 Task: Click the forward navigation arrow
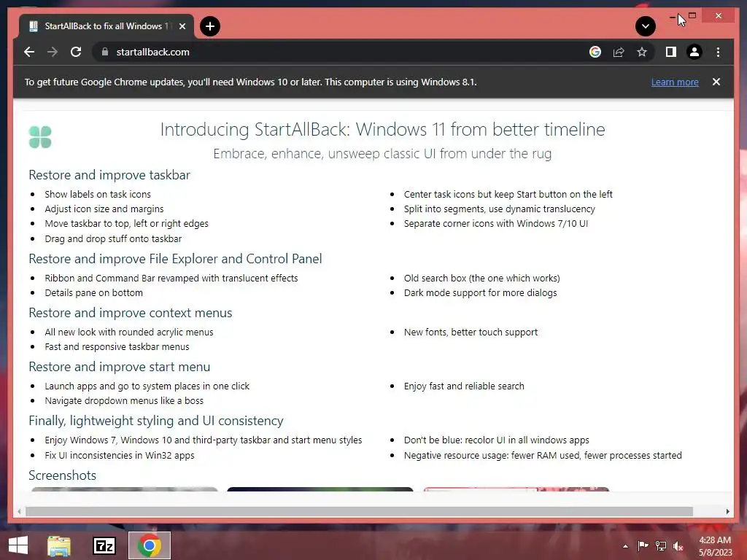tap(53, 52)
